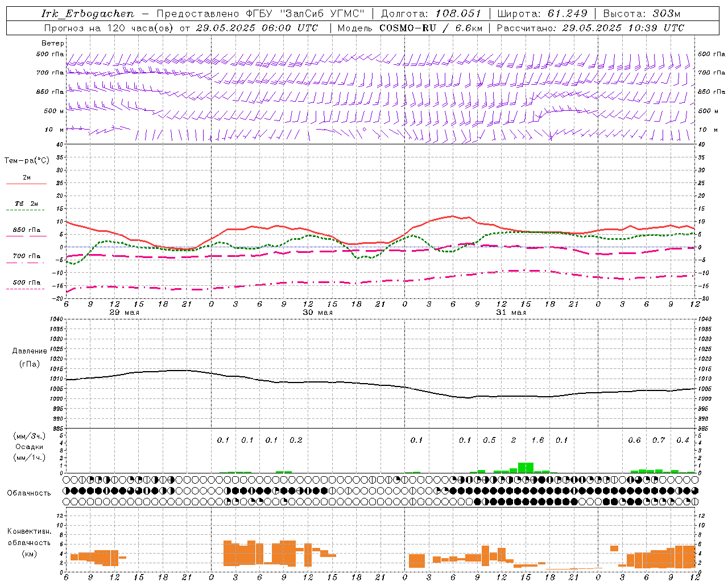Image resolution: width=728 pixels, height=582 pixels.
Task: Select the text Предоставлено ФГБУ "ЗапСиб УГМС"
Action: tap(260, 14)
